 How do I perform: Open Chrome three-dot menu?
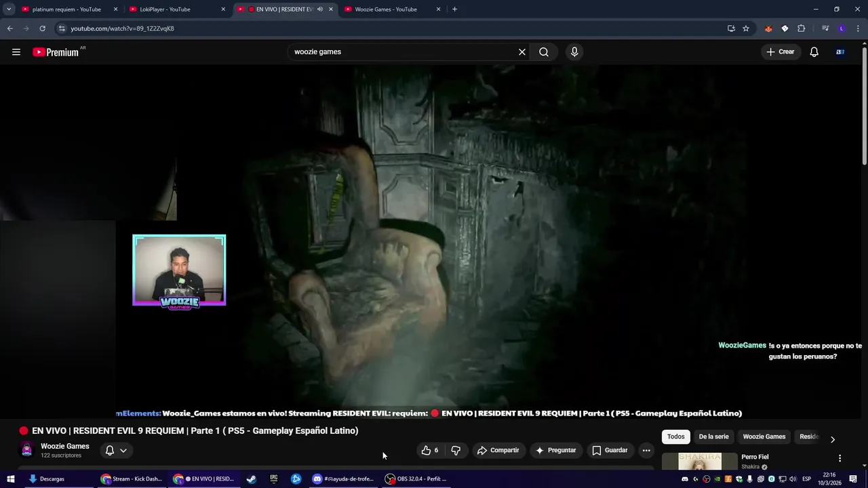click(858, 28)
